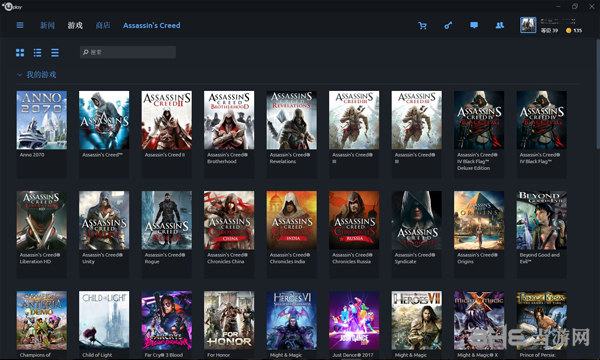The width and height of the screenshot is (600, 360).
Task: Switch to detailed list view
Action: (38, 53)
